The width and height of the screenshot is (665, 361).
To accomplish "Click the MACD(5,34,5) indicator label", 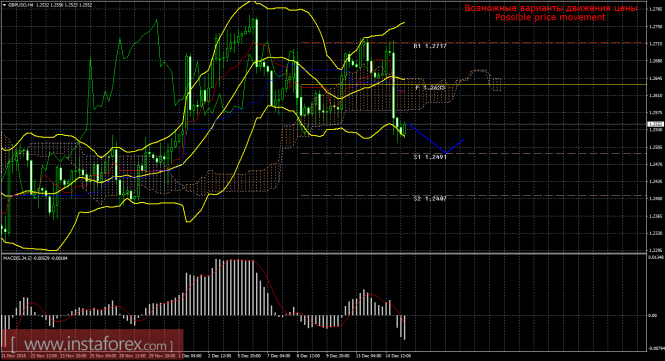I will (x=21, y=257).
